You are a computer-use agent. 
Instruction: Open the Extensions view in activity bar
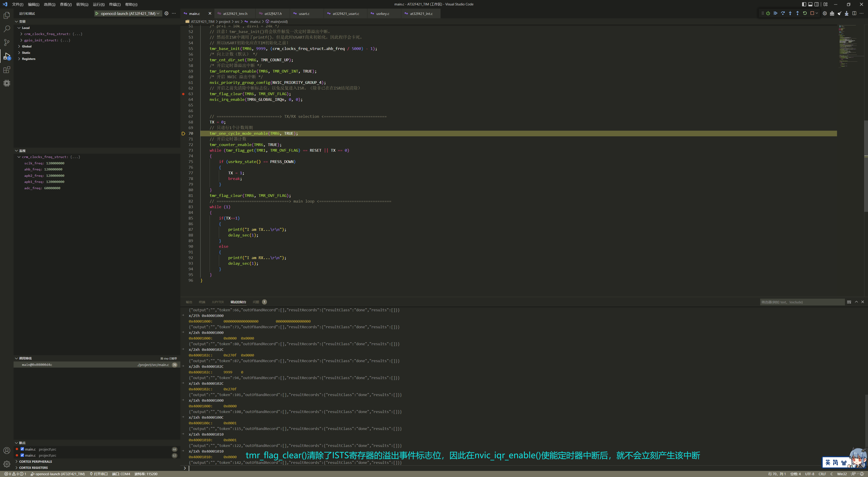[7, 70]
